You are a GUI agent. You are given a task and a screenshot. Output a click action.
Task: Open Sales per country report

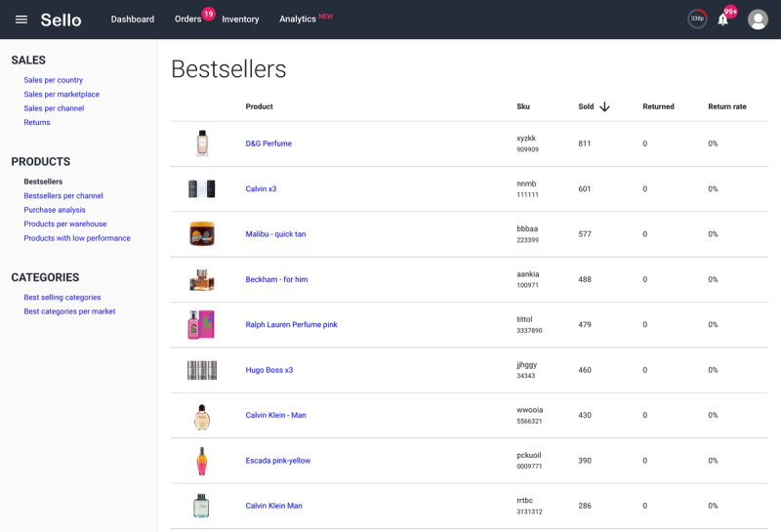coord(54,80)
